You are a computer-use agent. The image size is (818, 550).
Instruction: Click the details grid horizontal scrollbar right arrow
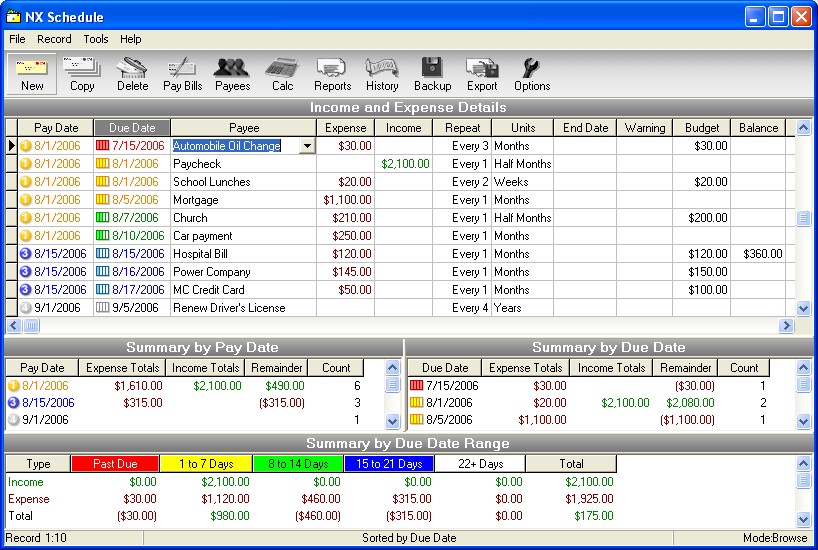tap(786, 326)
